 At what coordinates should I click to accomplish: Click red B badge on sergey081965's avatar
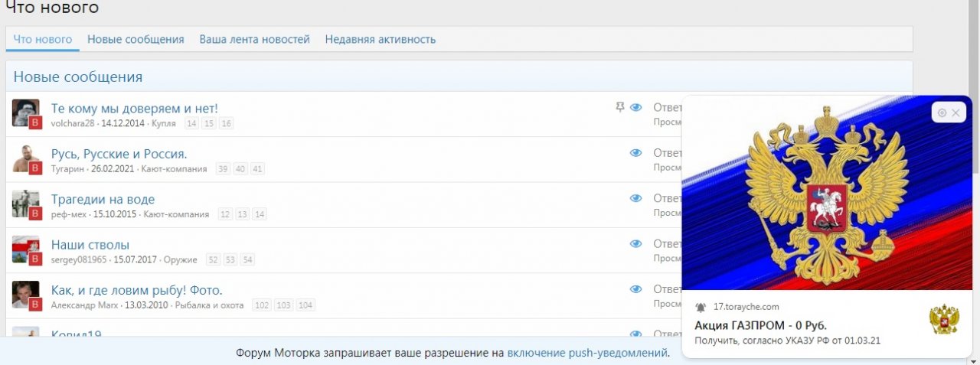[34, 259]
